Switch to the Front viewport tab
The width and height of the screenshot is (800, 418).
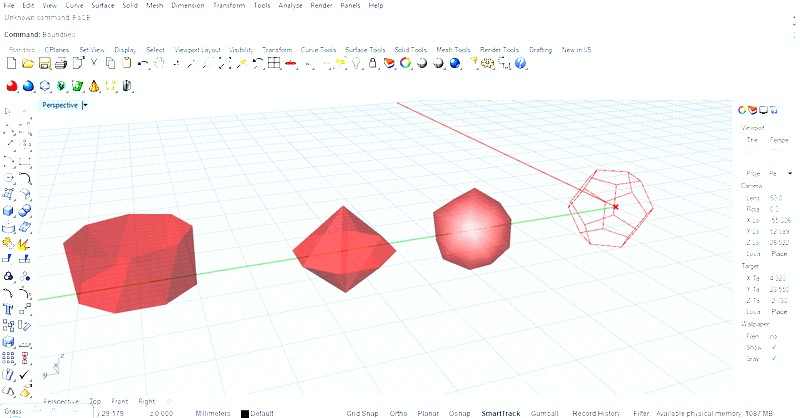119,402
